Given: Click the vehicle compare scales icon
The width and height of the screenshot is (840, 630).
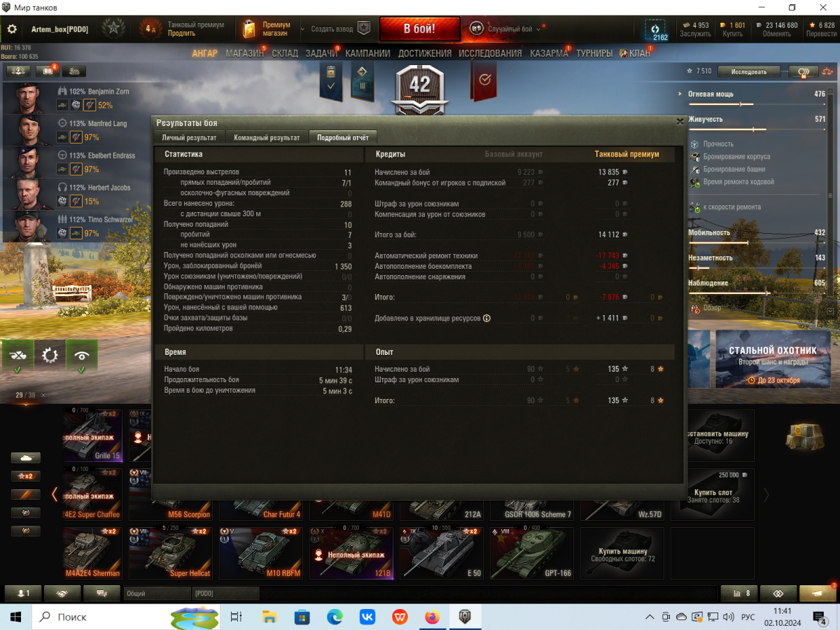Looking at the screenshot, I should coord(828,71).
